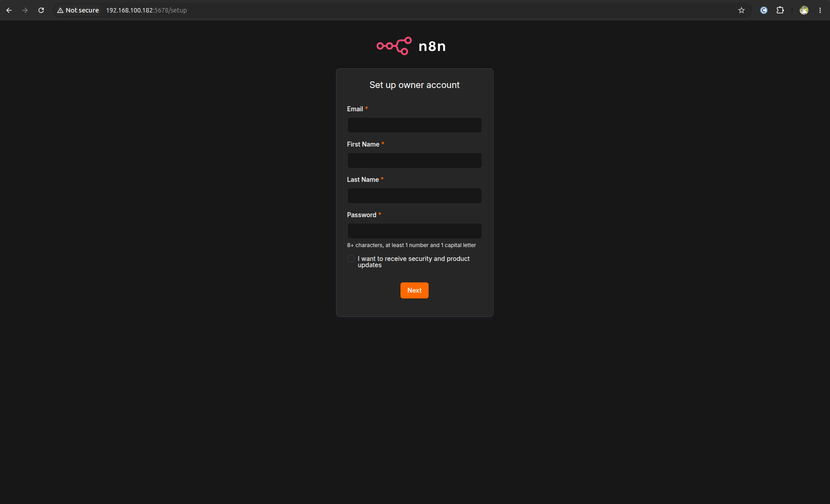Click the Email field label
The image size is (830, 504).
tap(355, 109)
